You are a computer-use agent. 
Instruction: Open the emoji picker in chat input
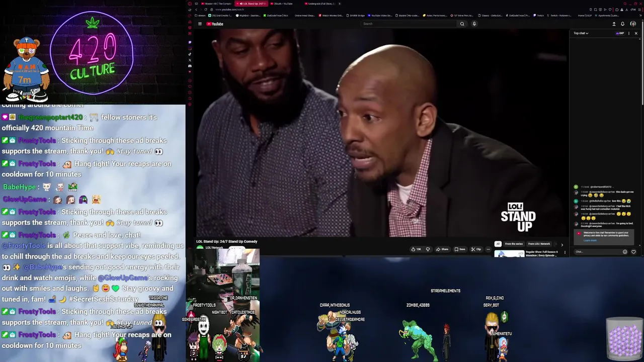click(x=625, y=252)
